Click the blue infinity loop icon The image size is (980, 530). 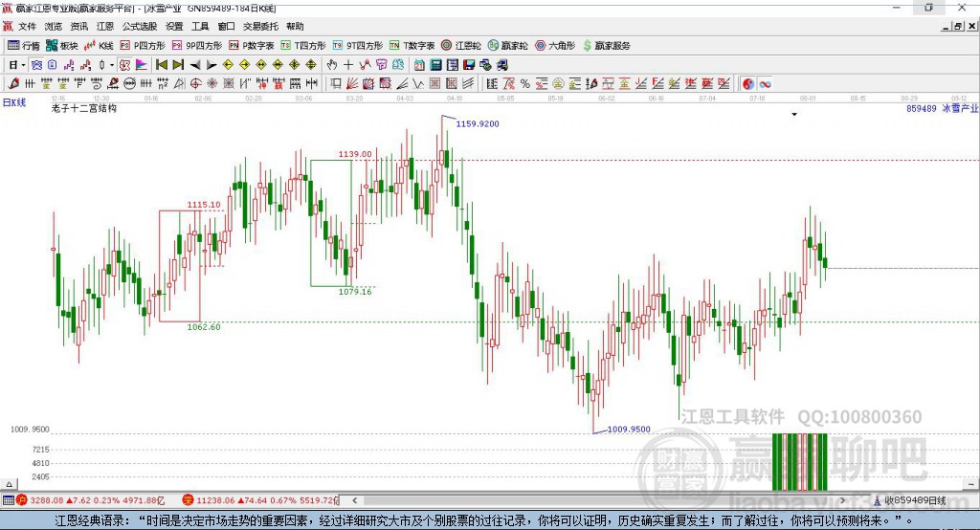click(765, 84)
